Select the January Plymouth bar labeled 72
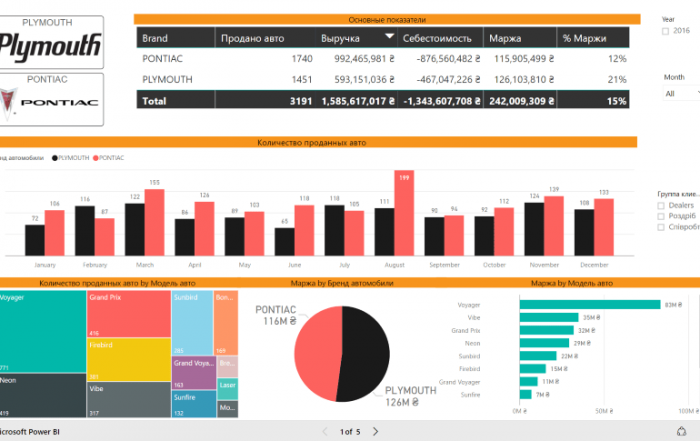 35,240
